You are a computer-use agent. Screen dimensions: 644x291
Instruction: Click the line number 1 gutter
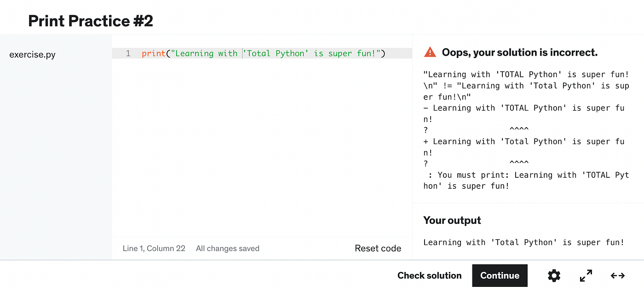click(x=128, y=53)
